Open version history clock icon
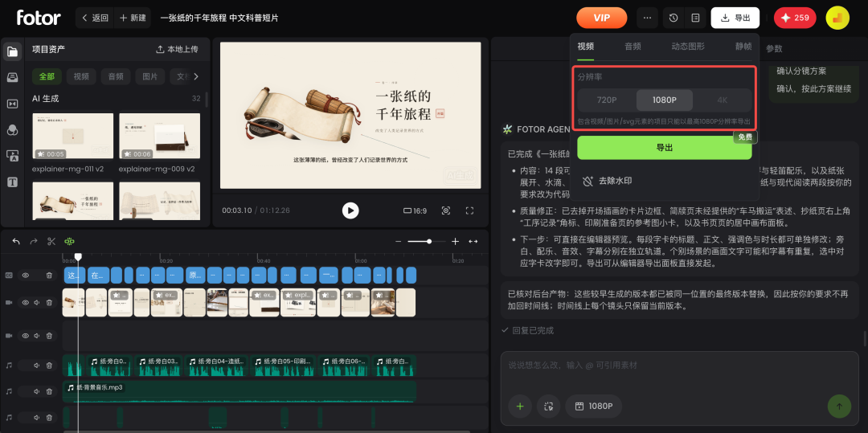This screenshot has height=433, width=868. pos(674,18)
